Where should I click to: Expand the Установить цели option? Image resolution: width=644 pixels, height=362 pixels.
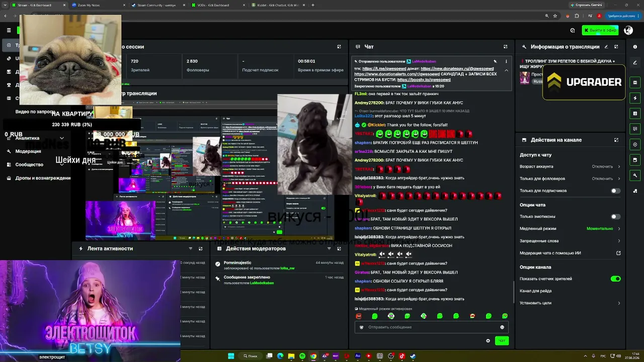(x=570, y=303)
